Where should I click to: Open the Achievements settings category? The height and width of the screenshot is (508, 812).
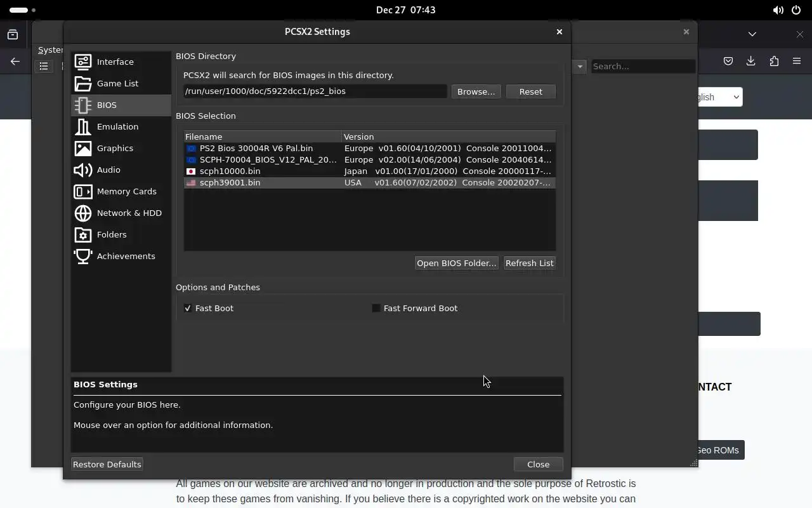point(121,256)
